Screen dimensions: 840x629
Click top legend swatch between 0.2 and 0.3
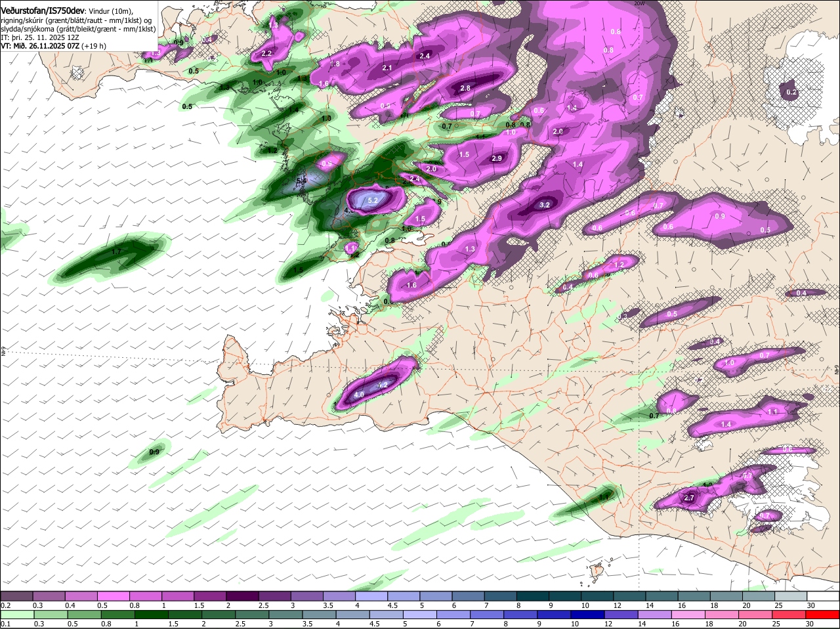tap(16, 596)
